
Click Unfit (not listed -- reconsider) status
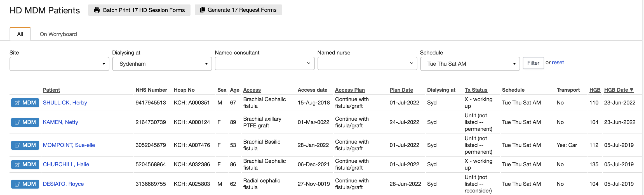pos(478,184)
